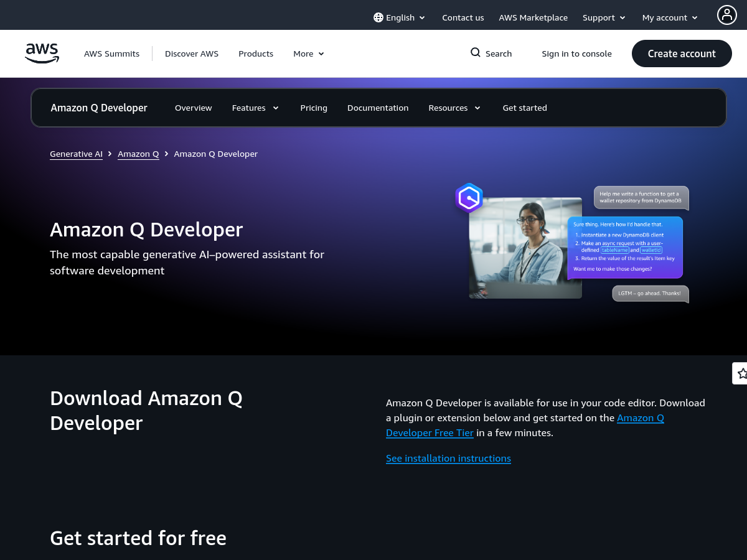Screen dimensions: 747x560
Task: Open the Products menu
Action: click(256, 54)
